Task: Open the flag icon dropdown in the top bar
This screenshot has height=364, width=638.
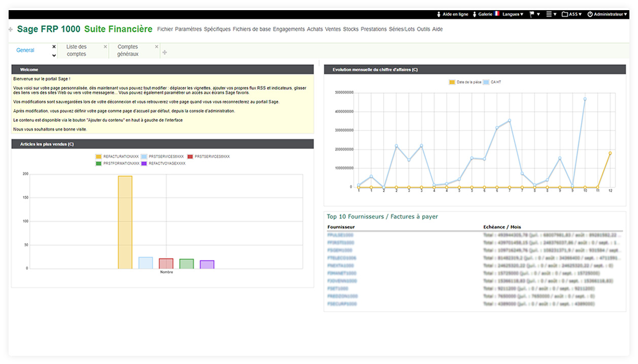Action: coord(535,14)
